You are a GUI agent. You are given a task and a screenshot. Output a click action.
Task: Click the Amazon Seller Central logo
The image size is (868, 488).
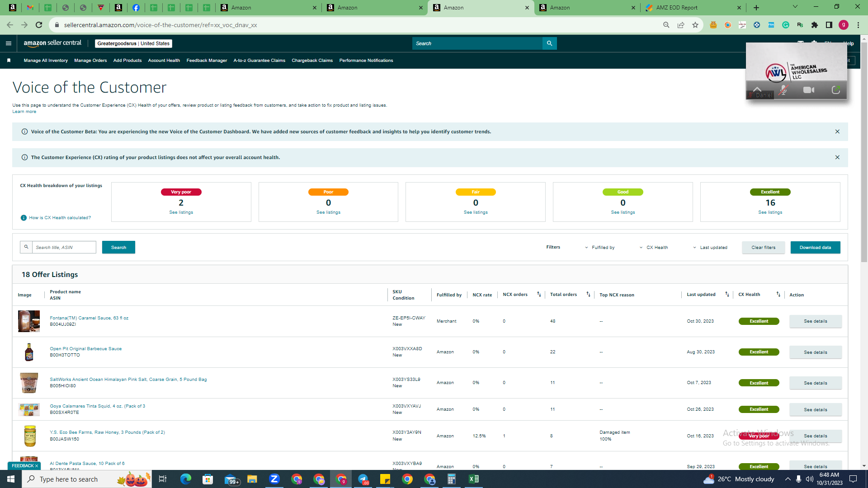(x=52, y=43)
